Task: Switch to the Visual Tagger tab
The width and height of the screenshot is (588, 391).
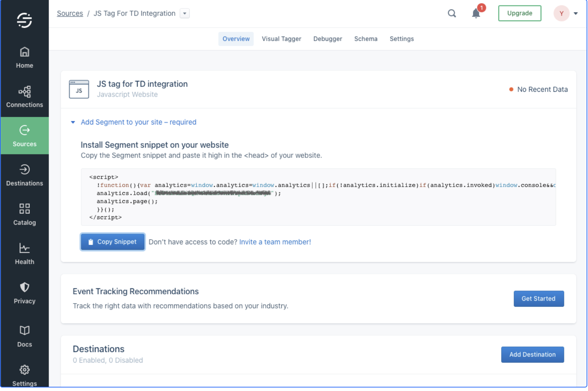Action: 281,39
